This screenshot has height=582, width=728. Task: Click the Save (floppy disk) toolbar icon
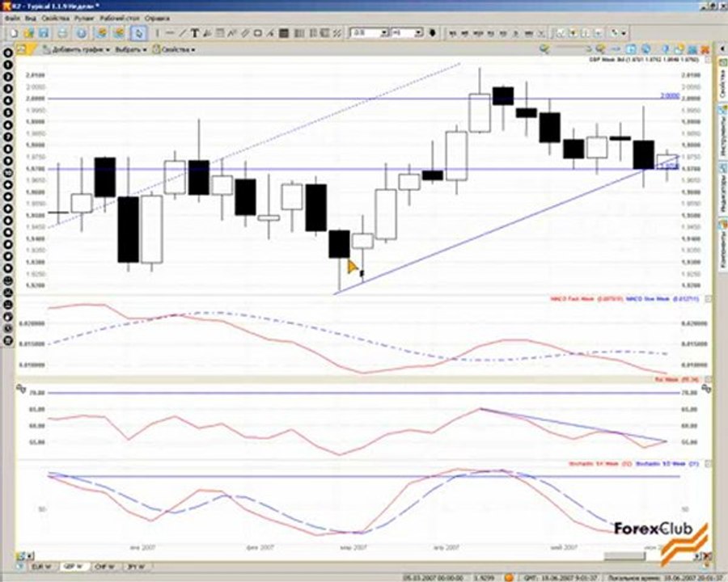(44, 33)
